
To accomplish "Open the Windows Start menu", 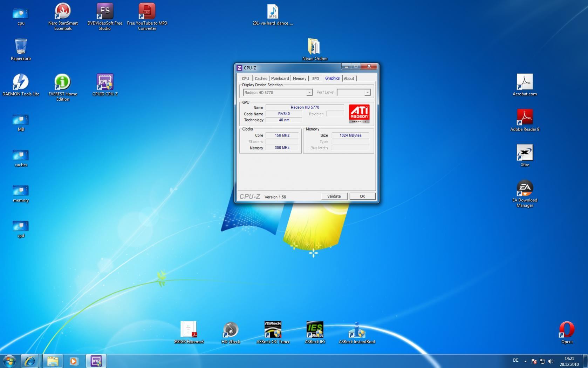I will (x=9, y=361).
